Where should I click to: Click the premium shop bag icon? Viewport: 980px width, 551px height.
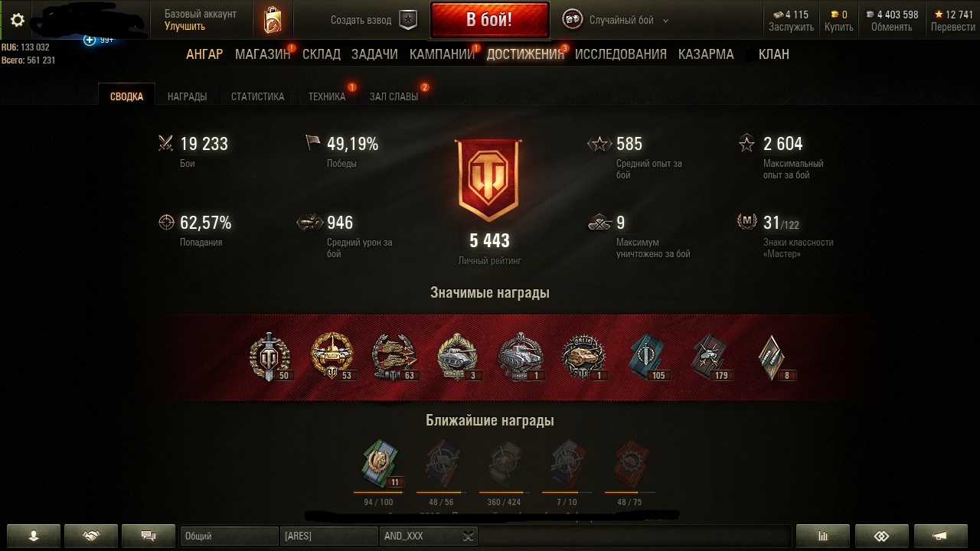tap(272, 21)
